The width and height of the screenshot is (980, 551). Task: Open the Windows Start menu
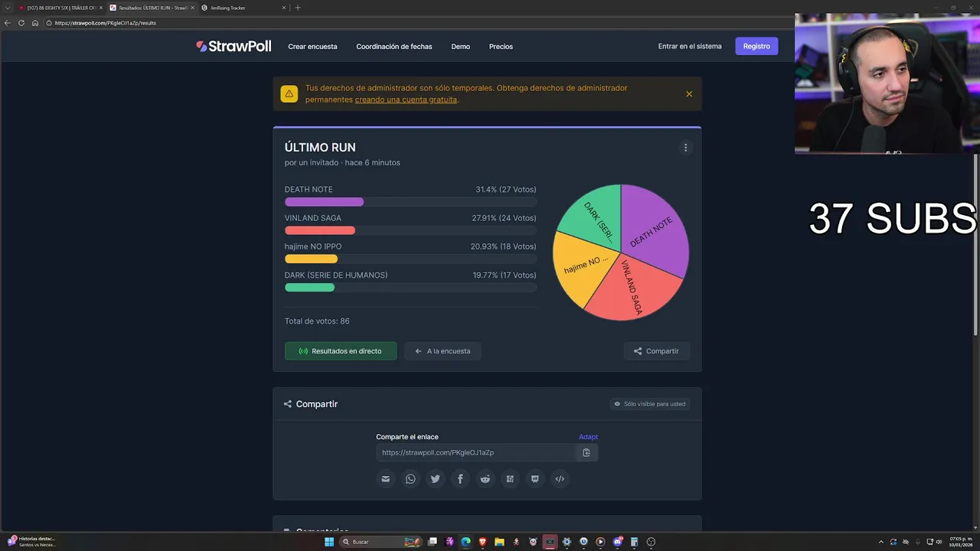(329, 542)
